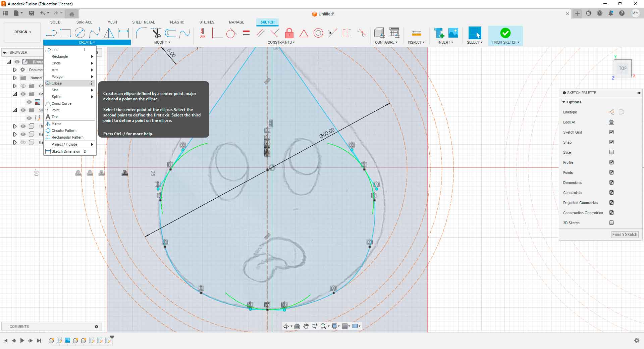This screenshot has width=644, height=349.
Task: Select the Trim scissors tool icon
Action: click(x=156, y=33)
